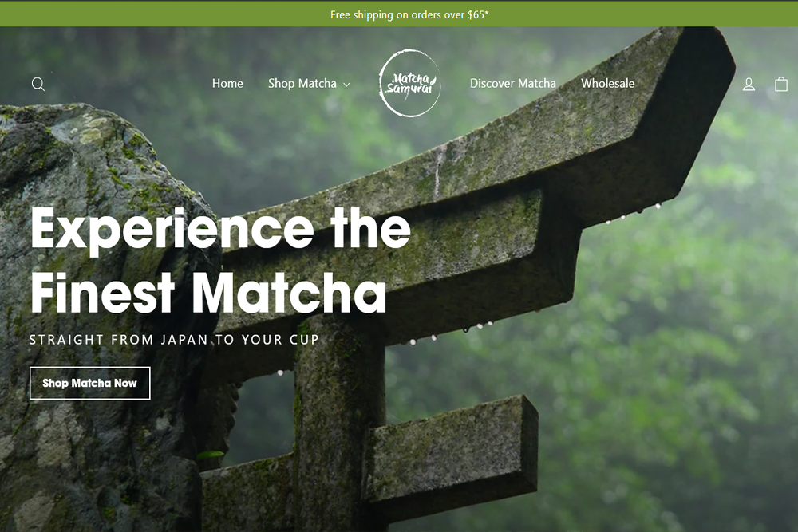
Task: Click the Shop Matcha Now button
Action: pyautogui.click(x=90, y=383)
